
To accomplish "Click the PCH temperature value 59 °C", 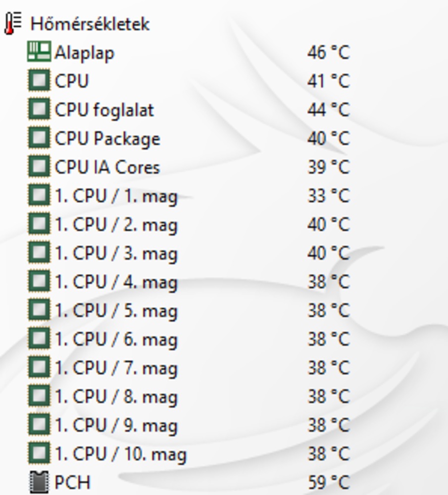I will tap(329, 482).
